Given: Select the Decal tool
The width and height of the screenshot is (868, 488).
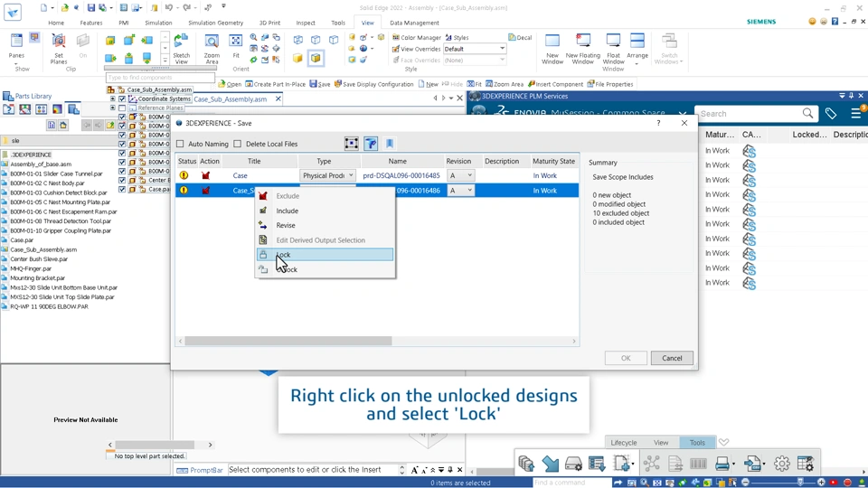Looking at the screenshot, I should coord(520,38).
